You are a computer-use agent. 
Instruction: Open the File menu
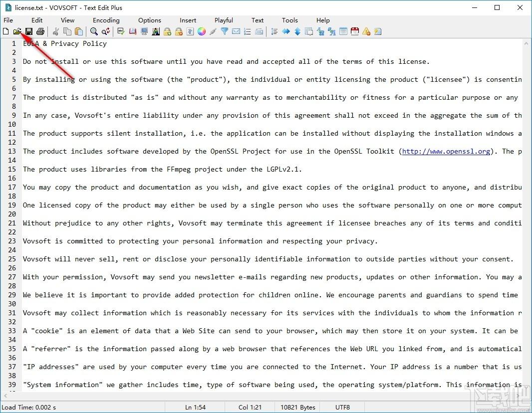8,20
